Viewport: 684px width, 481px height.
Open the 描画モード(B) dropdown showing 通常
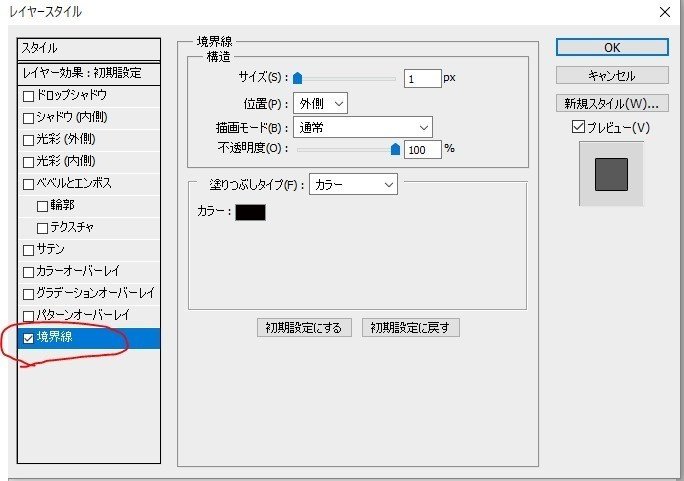pos(363,127)
